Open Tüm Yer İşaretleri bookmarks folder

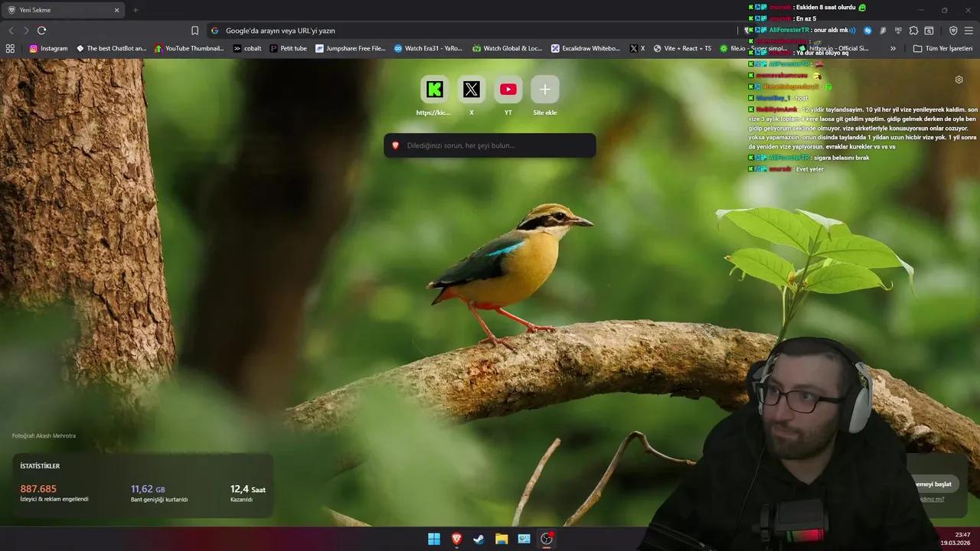pyautogui.click(x=942, y=47)
